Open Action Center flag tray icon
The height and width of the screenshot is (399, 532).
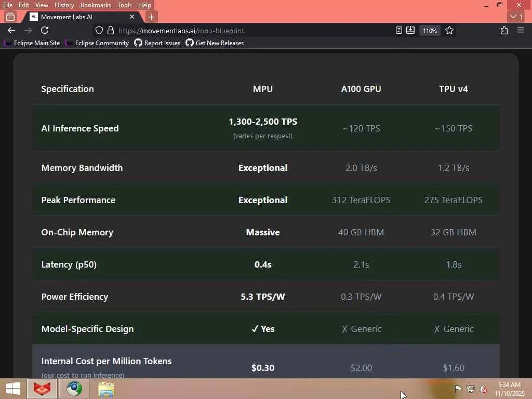click(458, 389)
